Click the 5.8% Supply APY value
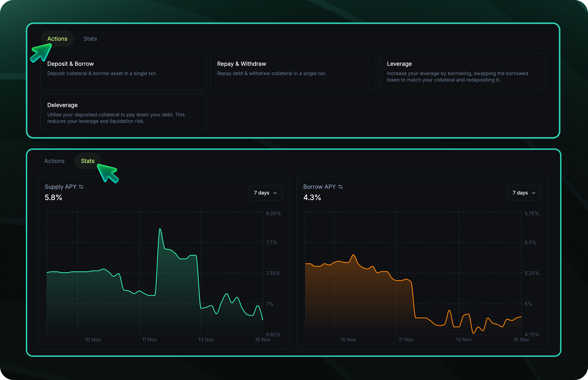This screenshot has height=380, width=588. point(53,197)
